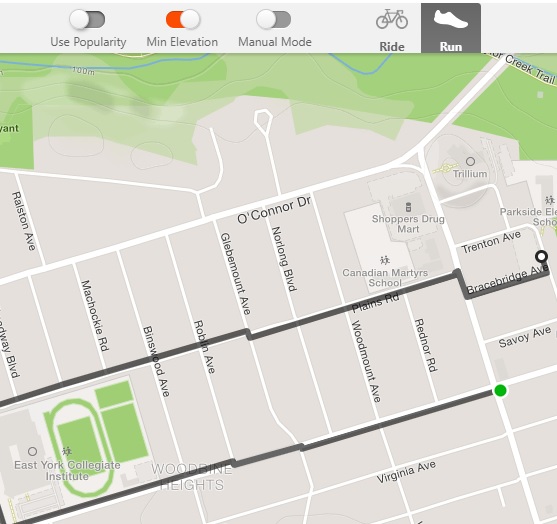The image size is (557, 524).
Task: Click the Plains Rd route segment
Action: [x=355, y=304]
